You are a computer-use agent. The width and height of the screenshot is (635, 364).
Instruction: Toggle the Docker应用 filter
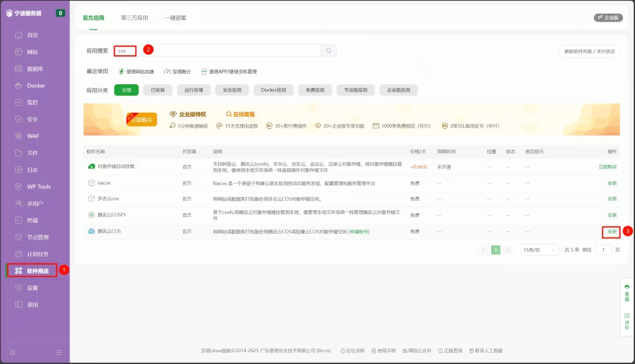click(x=274, y=90)
